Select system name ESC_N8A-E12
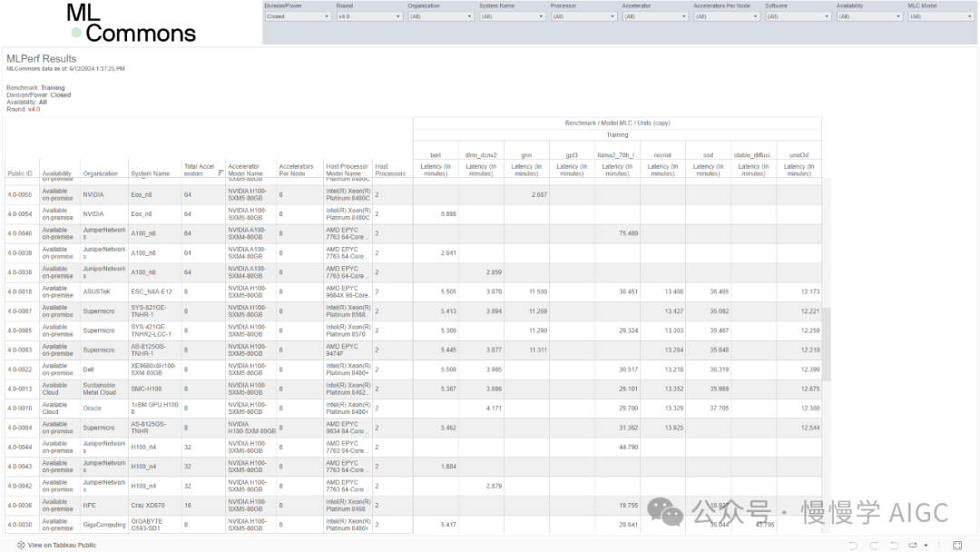 152,292
